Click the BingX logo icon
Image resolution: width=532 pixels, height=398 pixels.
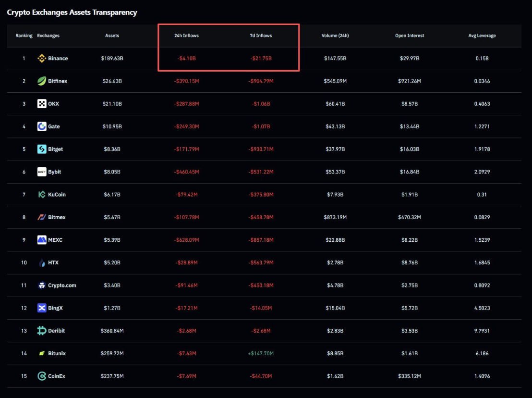pyautogui.click(x=42, y=308)
